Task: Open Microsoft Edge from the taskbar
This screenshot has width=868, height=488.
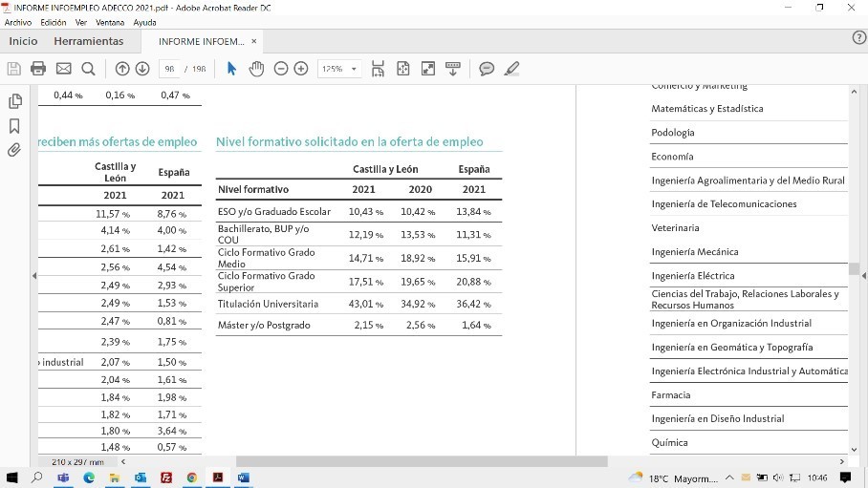Action: coord(89,477)
